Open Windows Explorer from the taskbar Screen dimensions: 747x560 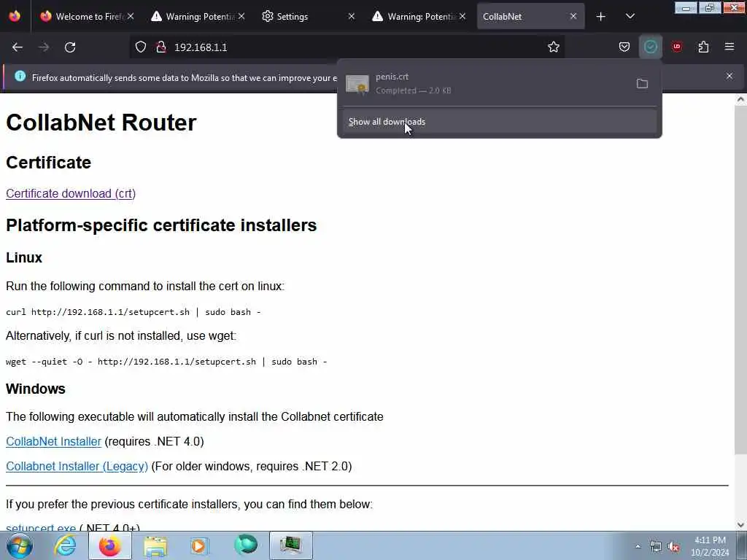155,545
